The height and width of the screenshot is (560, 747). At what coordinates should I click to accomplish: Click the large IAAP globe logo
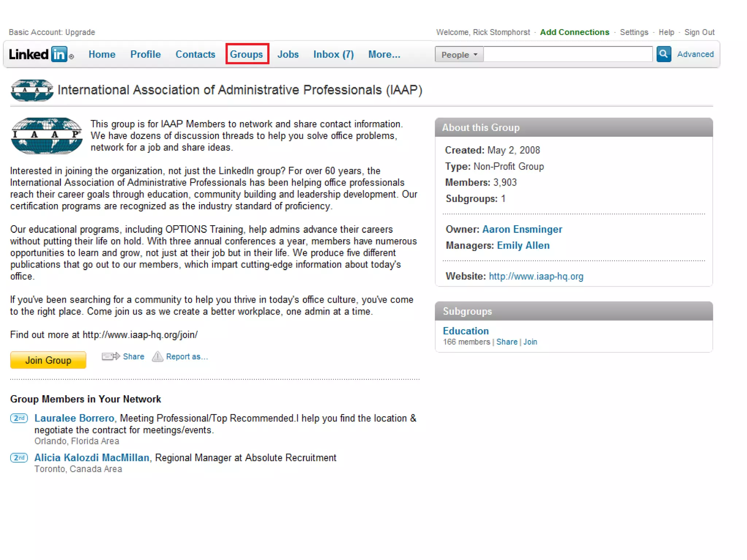tap(46, 136)
